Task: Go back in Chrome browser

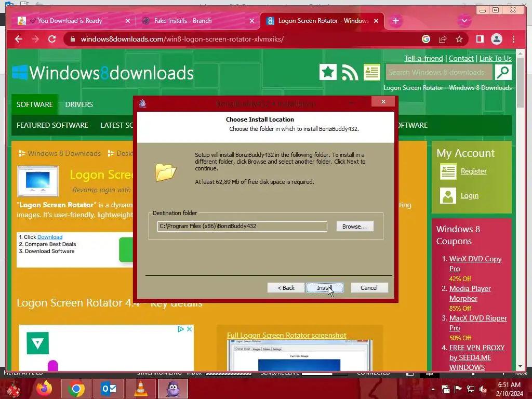Action: pos(19,39)
